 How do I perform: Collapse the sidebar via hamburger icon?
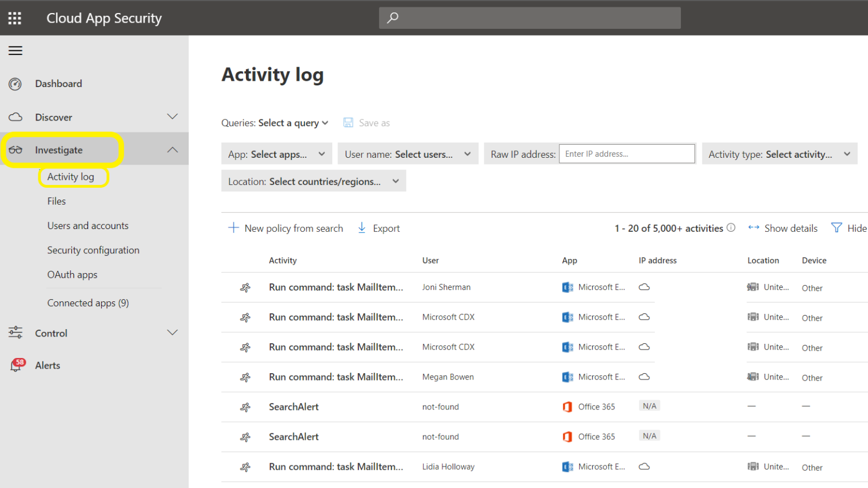(x=15, y=50)
